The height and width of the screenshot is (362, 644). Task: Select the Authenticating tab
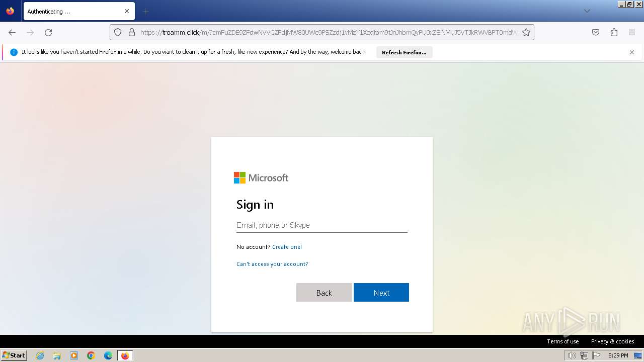point(79,11)
